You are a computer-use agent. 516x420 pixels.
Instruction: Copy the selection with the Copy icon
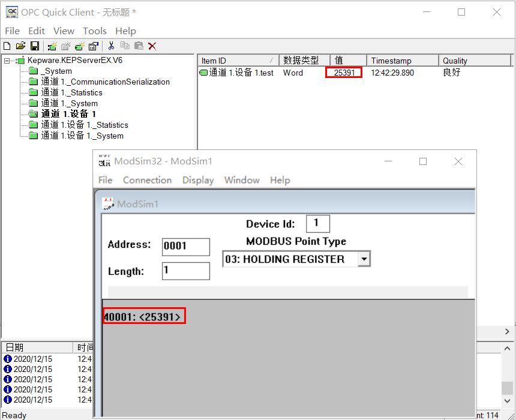click(x=125, y=46)
